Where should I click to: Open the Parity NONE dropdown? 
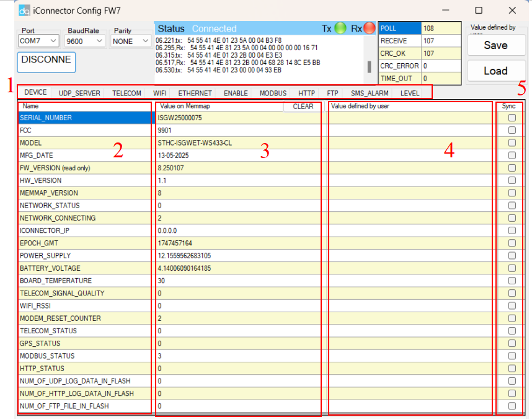(x=131, y=42)
